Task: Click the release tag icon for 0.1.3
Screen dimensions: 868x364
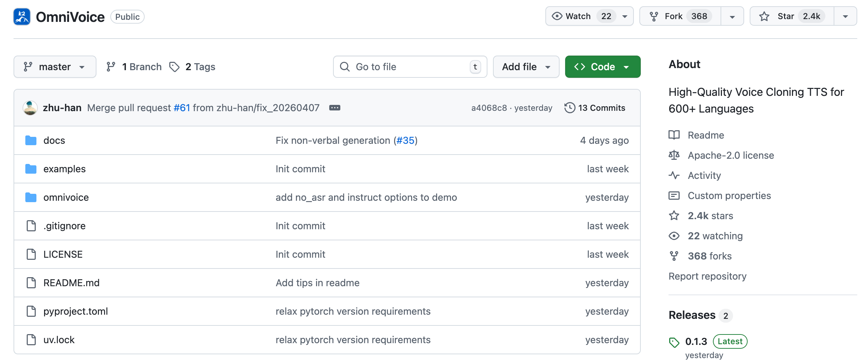Action: point(674,342)
